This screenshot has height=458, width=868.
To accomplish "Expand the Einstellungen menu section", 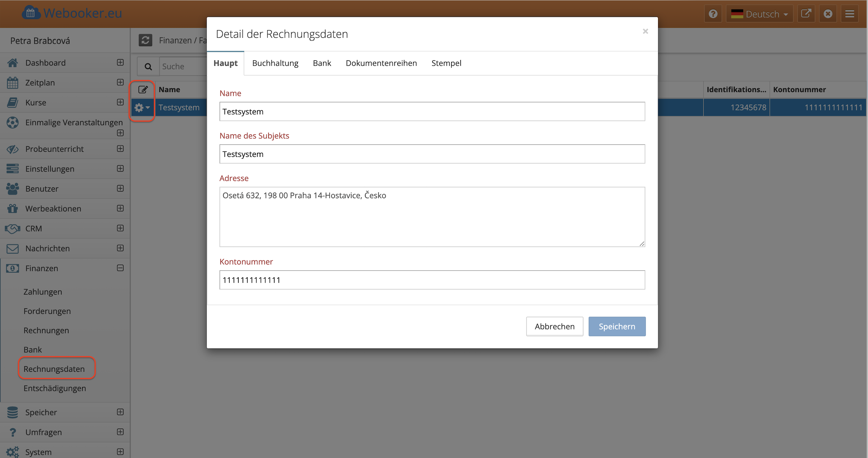I will tap(120, 169).
